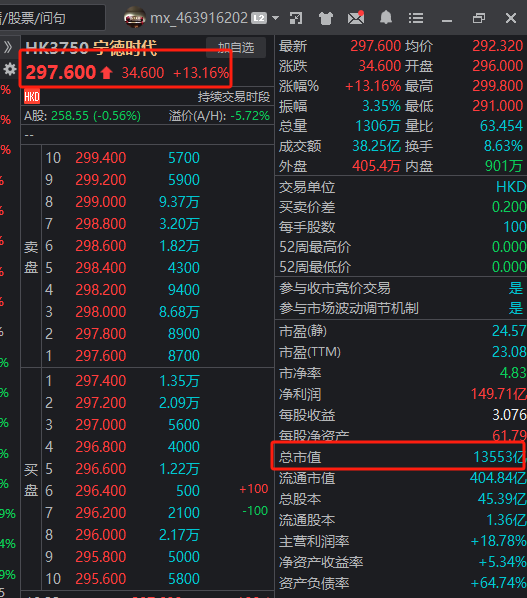Click the 加自选 add-to-watchlist button
This screenshot has width=527, height=598.
[x=236, y=47]
